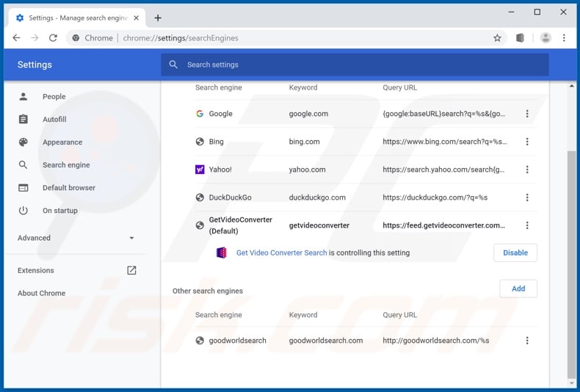580x392 pixels.
Task: Open the profile avatar menu
Action: tap(545, 37)
